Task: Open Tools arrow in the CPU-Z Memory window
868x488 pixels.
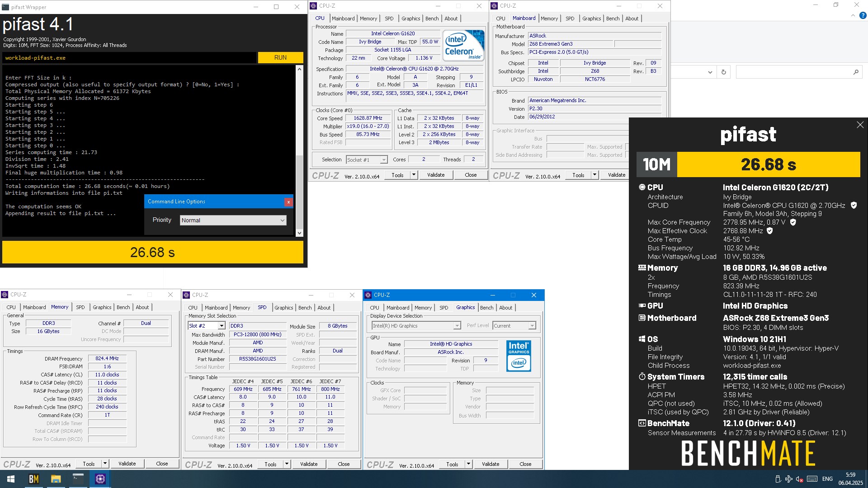Action: pos(105,464)
